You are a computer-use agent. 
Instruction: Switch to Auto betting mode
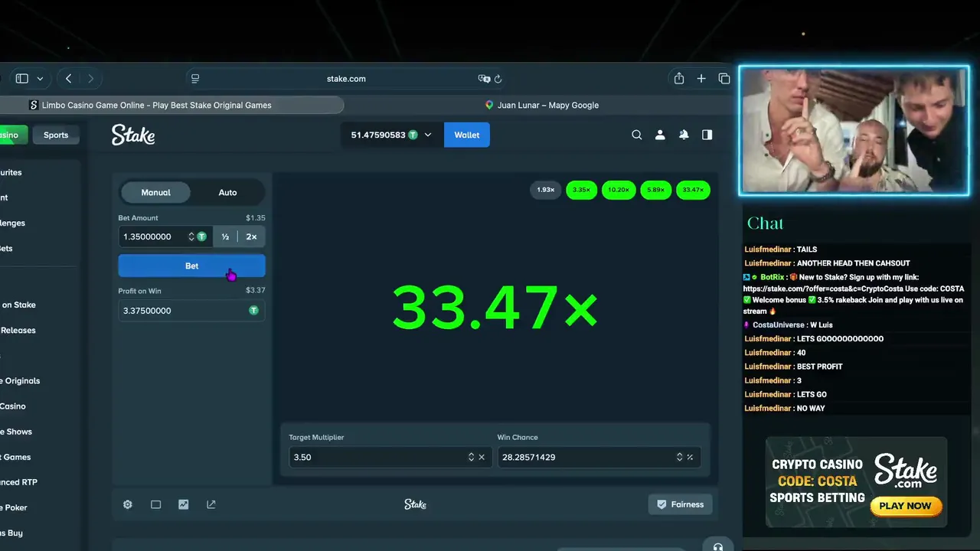click(x=227, y=192)
